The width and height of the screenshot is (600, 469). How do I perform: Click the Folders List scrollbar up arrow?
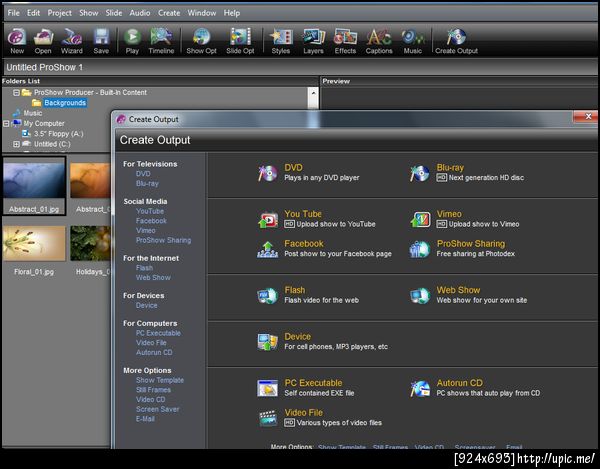(313, 93)
